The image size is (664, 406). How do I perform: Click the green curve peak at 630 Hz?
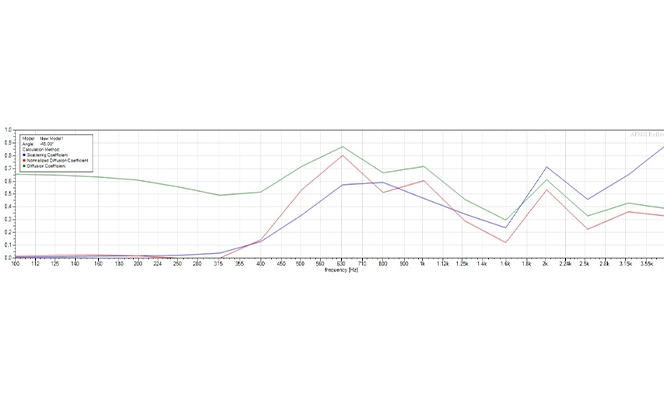click(342, 147)
